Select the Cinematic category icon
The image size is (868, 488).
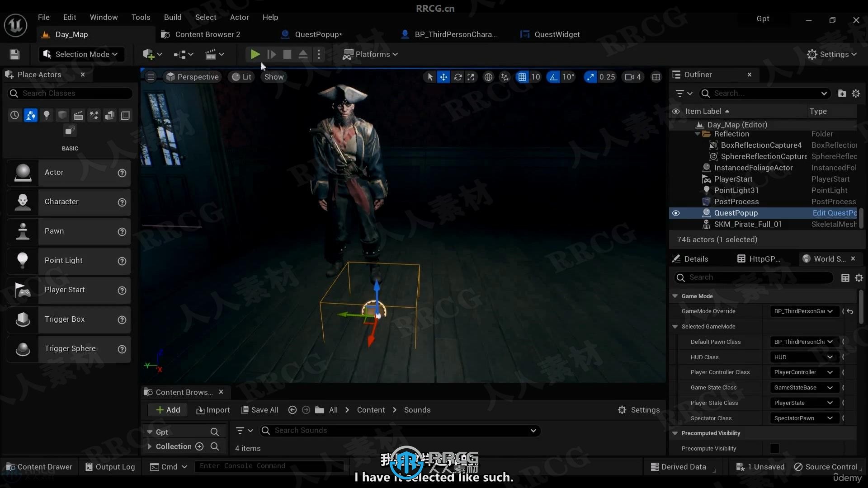(x=78, y=115)
